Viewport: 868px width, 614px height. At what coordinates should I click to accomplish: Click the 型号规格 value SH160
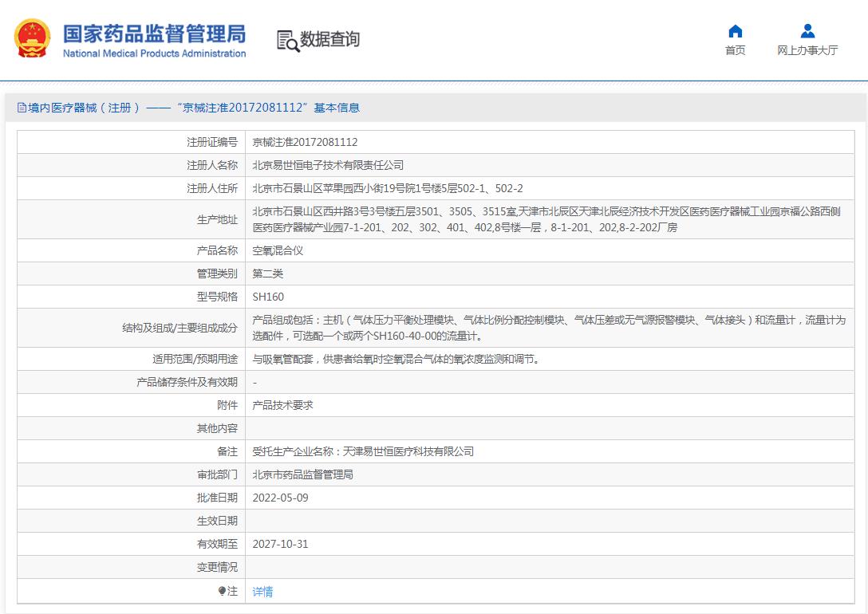(x=267, y=296)
